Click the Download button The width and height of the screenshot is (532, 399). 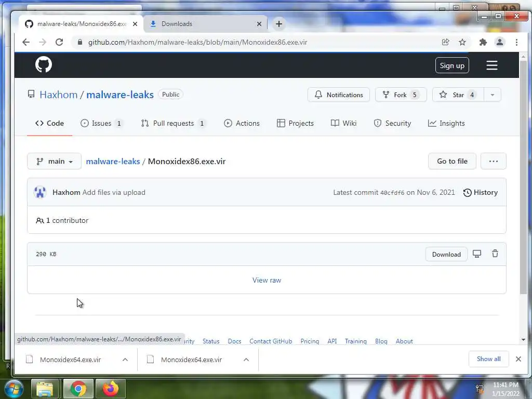coord(446,254)
